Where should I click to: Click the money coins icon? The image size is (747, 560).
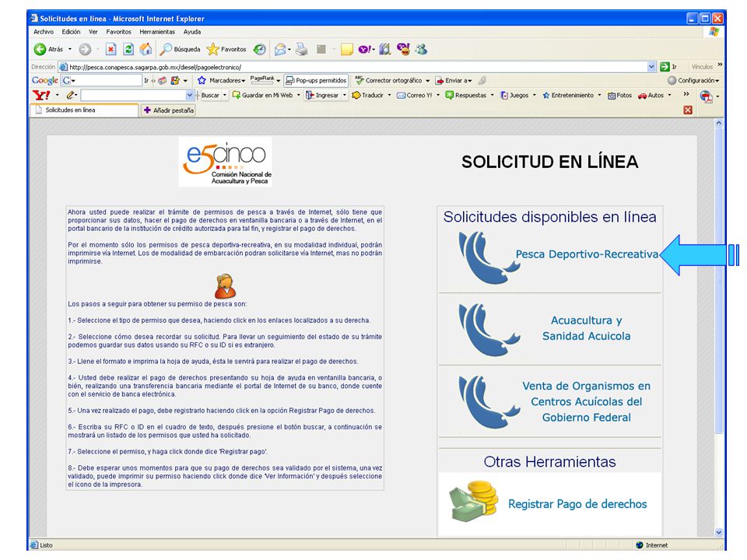click(x=474, y=501)
